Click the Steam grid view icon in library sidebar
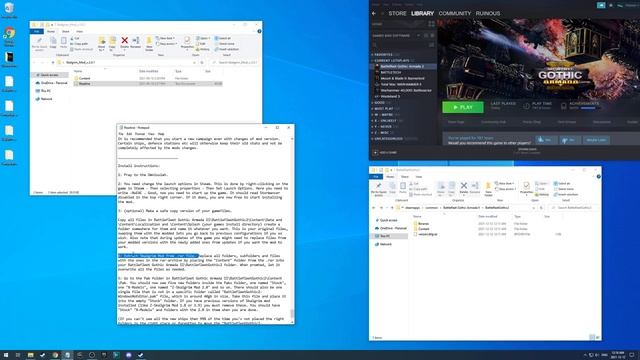 pyautogui.click(x=431, y=24)
